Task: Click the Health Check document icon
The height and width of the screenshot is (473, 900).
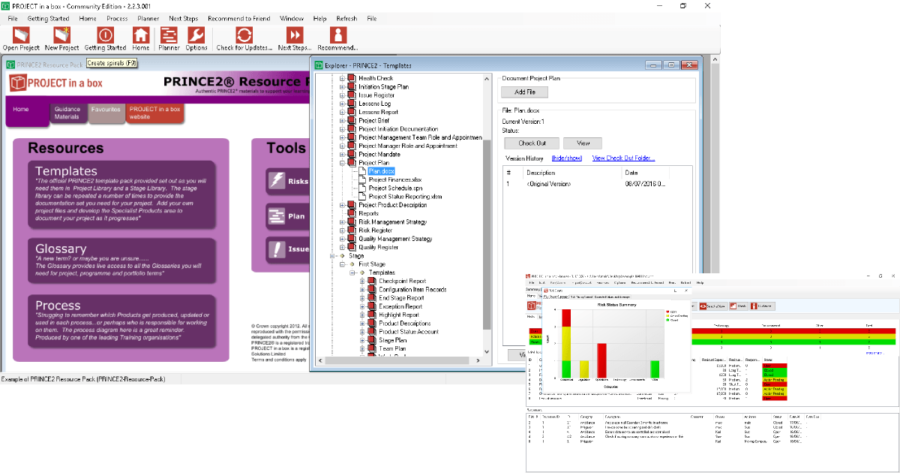Action: pyautogui.click(x=352, y=78)
